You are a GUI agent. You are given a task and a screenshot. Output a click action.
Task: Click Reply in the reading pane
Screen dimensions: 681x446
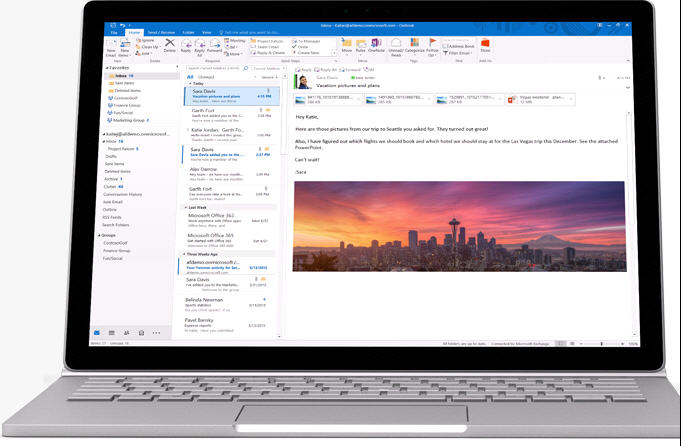click(x=307, y=70)
